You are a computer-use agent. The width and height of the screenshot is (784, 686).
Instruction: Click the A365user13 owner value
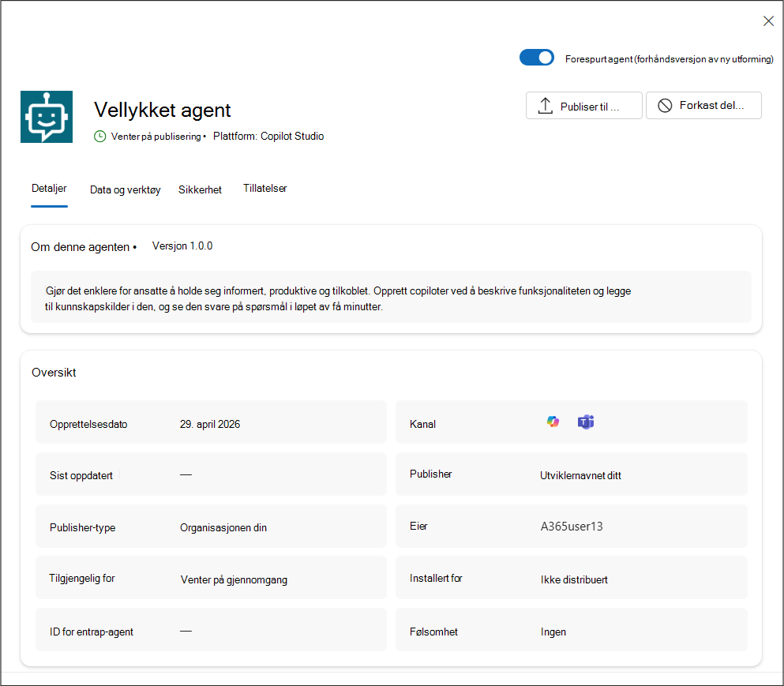tap(572, 526)
